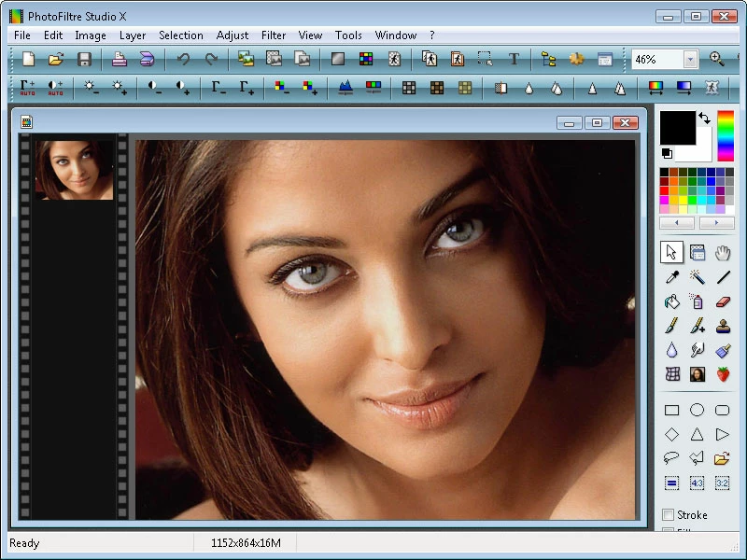Select the Paintbrush tool
The width and height of the screenshot is (747, 560).
pos(670,326)
